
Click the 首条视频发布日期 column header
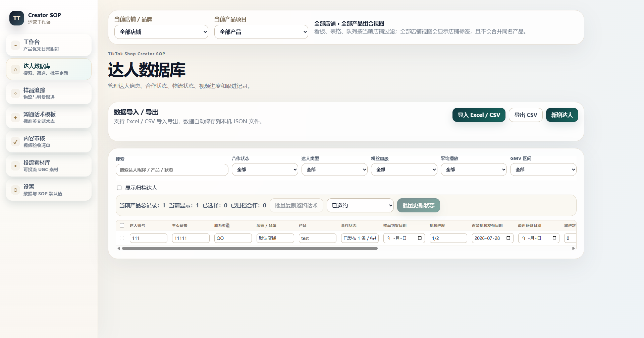(x=487, y=225)
